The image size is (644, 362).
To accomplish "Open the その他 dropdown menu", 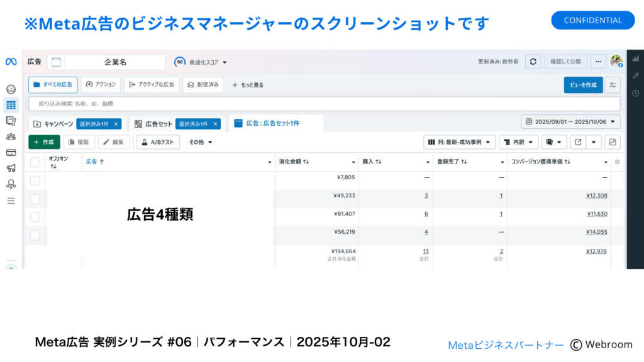I will pyautogui.click(x=200, y=142).
